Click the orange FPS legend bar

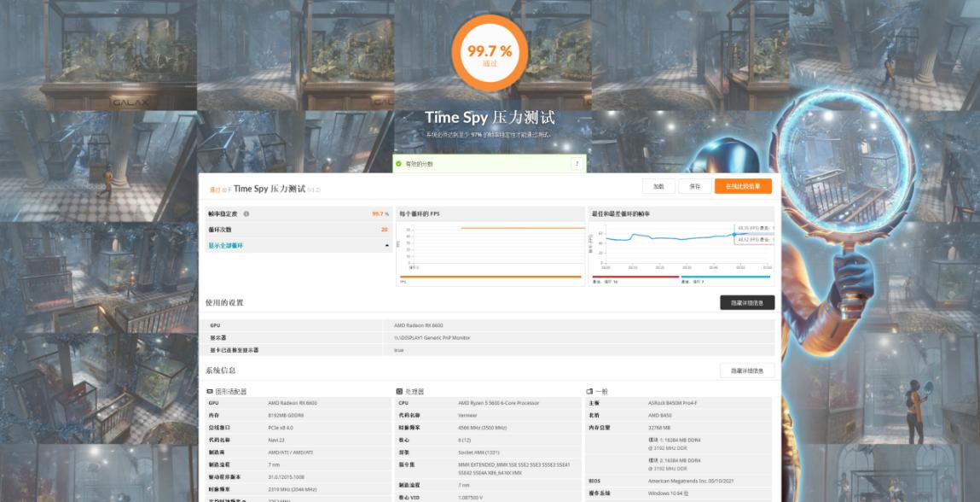point(490,277)
